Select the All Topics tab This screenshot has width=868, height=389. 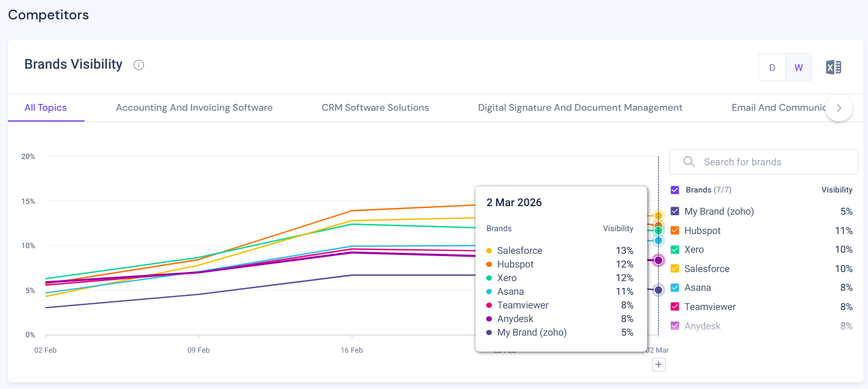tap(45, 107)
